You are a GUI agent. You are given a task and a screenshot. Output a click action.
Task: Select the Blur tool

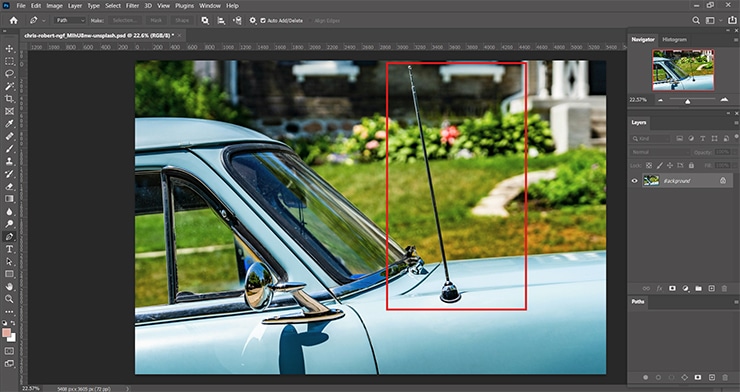[9, 211]
